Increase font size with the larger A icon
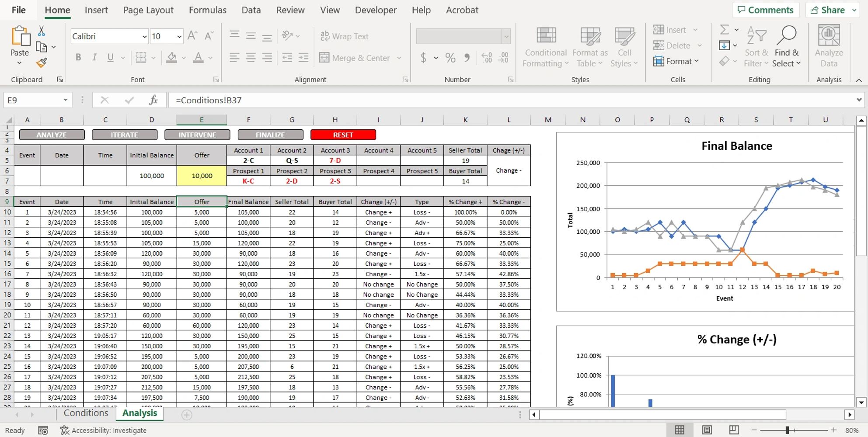Screen dimensions: 868x437 pos(192,36)
